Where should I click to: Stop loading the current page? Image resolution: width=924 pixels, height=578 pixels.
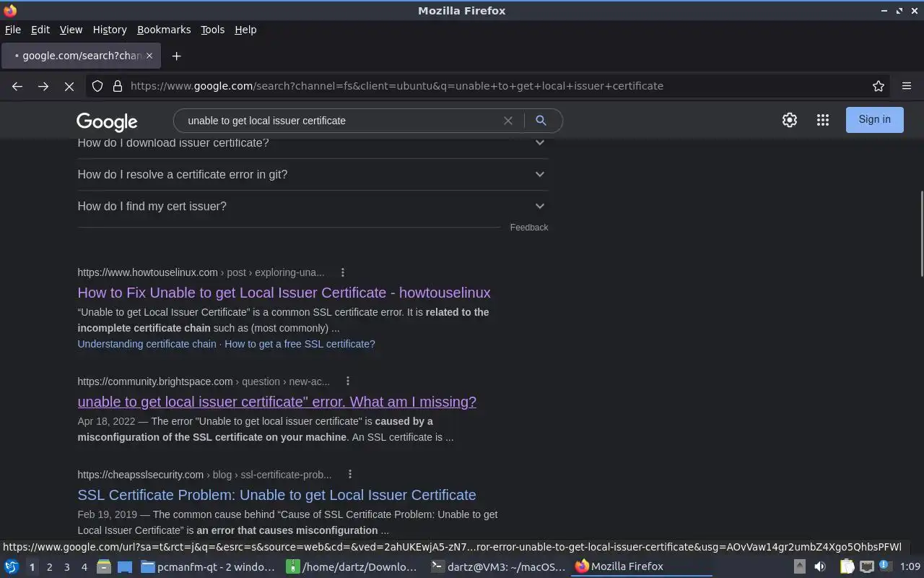tap(69, 86)
